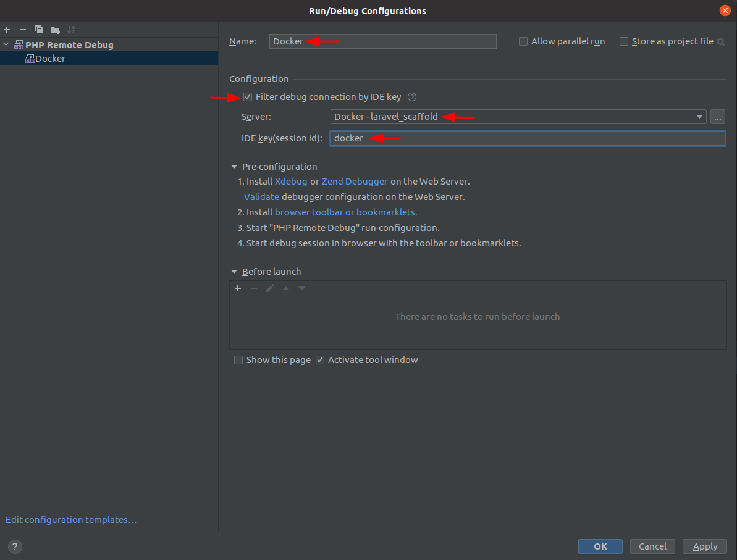Click the Copy Configuration icon
737x560 pixels.
click(x=39, y=30)
